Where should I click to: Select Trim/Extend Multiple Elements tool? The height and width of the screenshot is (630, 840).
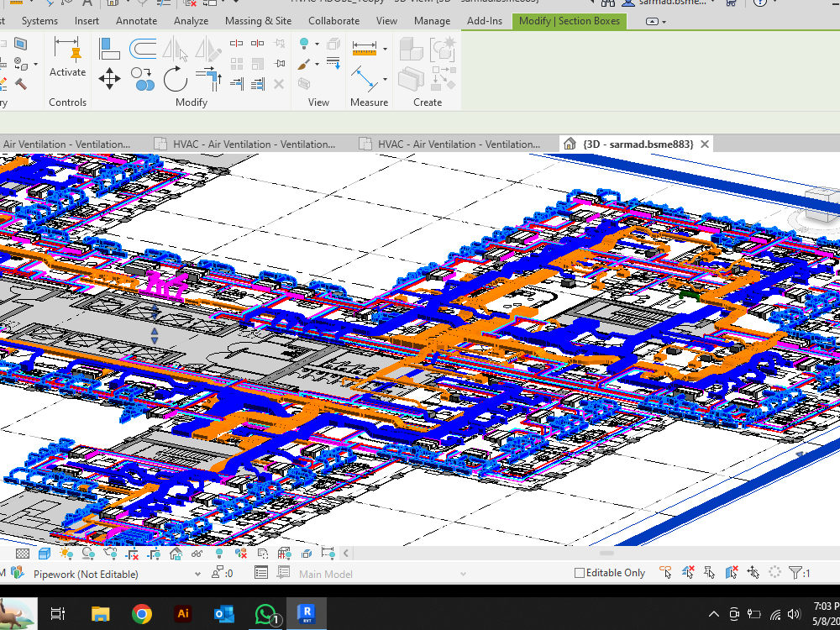click(258, 83)
